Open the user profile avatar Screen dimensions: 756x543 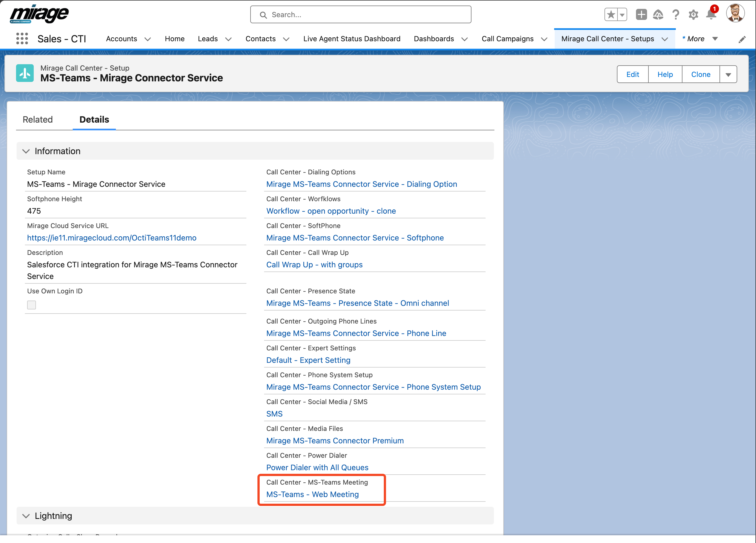[735, 13]
